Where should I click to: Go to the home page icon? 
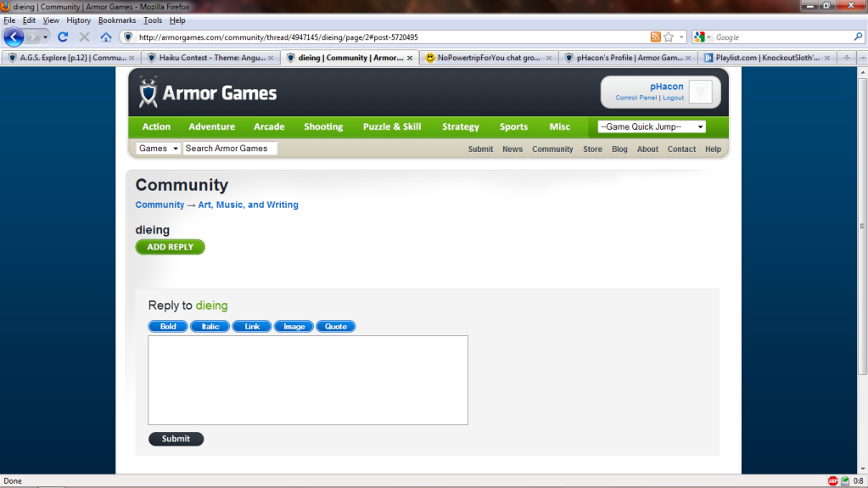(x=106, y=37)
